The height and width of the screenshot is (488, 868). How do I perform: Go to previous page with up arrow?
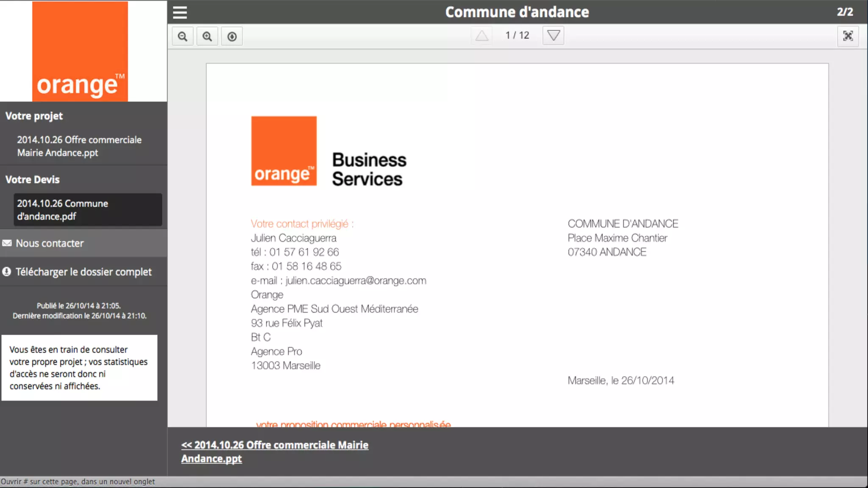point(481,36)
